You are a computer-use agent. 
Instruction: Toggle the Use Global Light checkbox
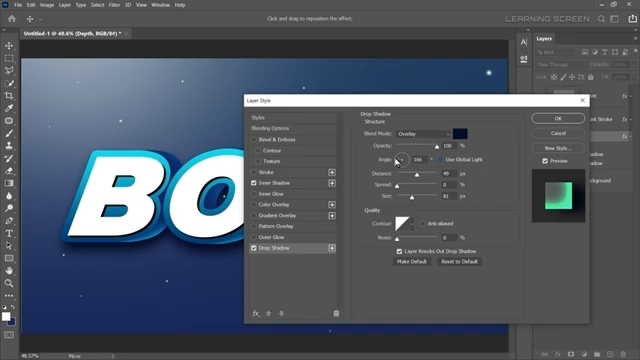point(440,160)
